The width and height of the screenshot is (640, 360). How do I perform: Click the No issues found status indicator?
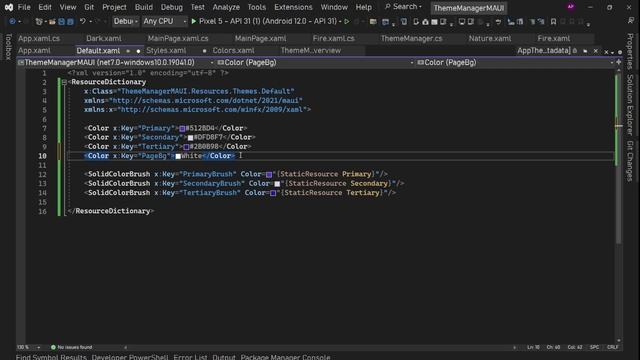(71, 347)
